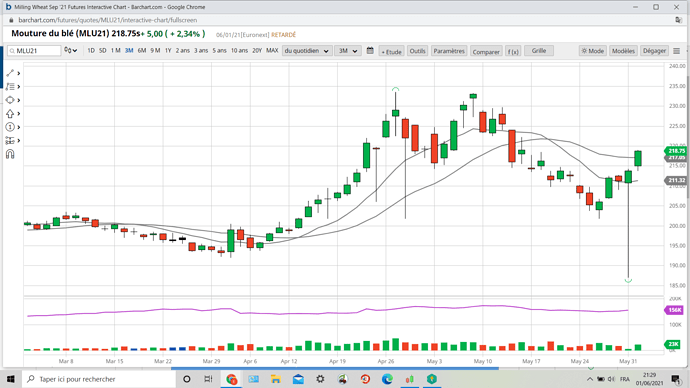Viewport: 690px width, 388px height.
Task: Toggle the Grille button
Action: tap(539, 51)
